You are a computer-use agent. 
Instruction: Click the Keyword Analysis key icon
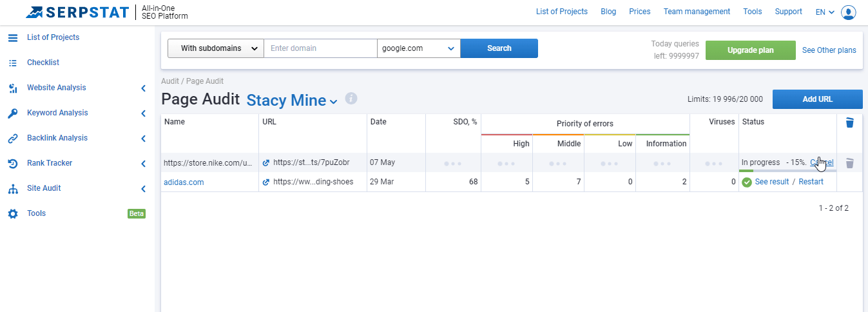point(13,113)
